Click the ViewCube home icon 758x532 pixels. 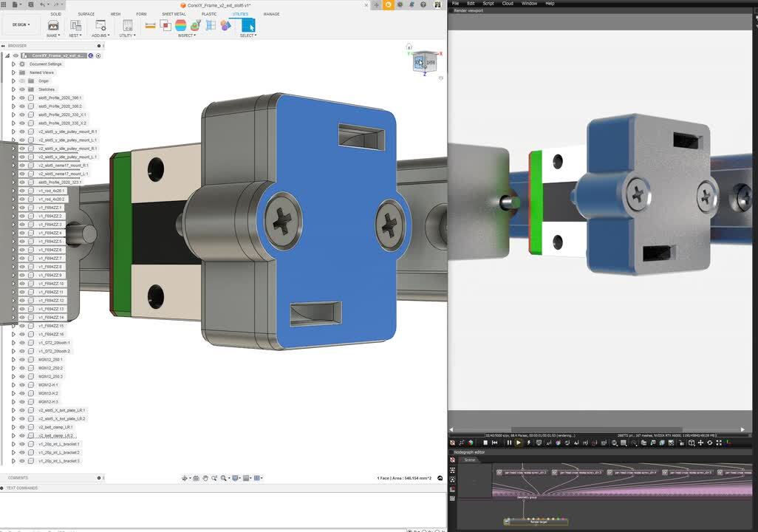point(409,47)
